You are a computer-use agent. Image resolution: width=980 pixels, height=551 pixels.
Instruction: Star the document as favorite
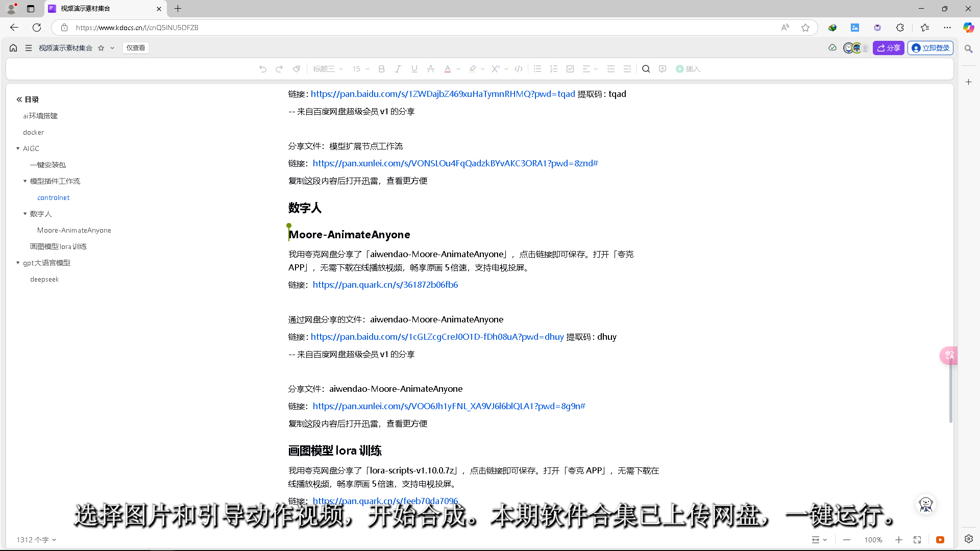(101, 48)
